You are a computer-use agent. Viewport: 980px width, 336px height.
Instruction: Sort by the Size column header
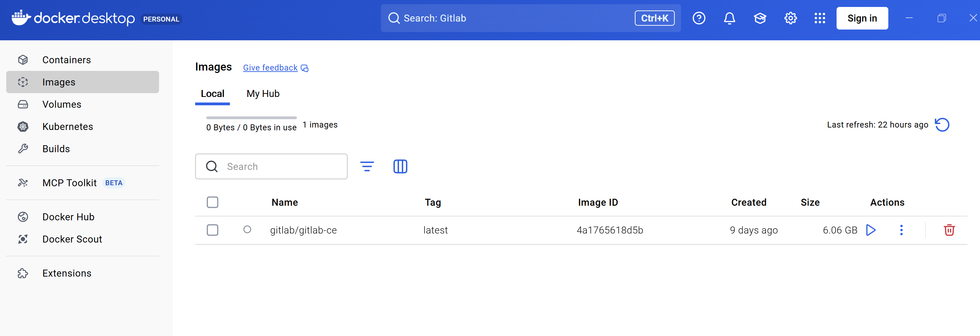click(x=809, y=203)
